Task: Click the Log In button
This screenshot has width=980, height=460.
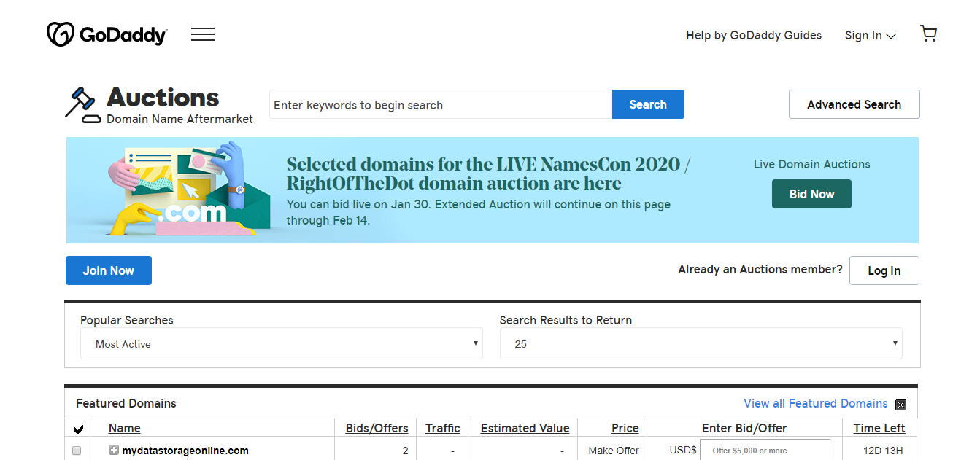Action: (884, 270)
